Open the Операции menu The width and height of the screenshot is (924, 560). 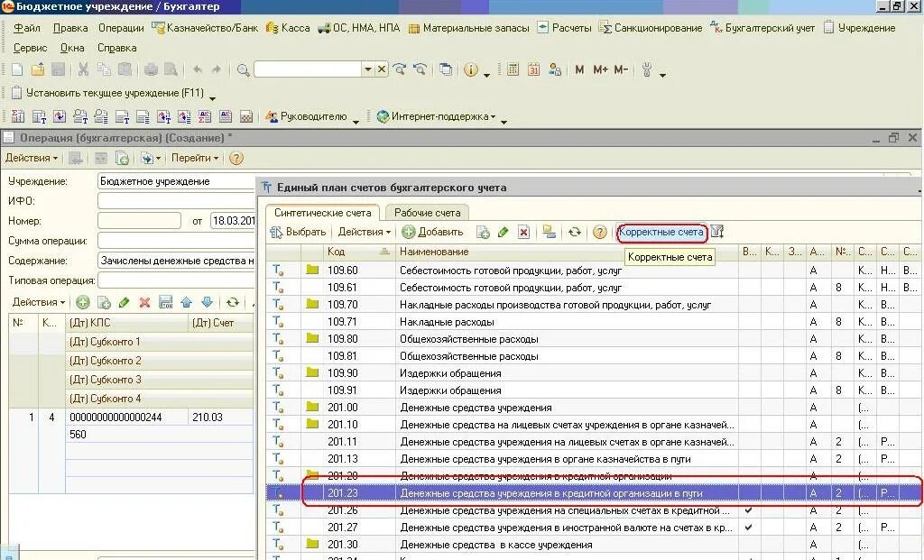121,28
